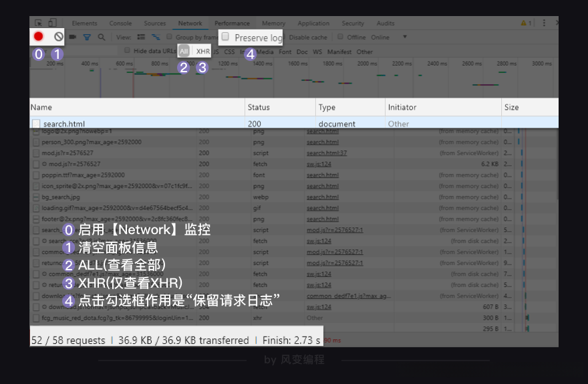Filter requests by Manifest

pos(339,52)
